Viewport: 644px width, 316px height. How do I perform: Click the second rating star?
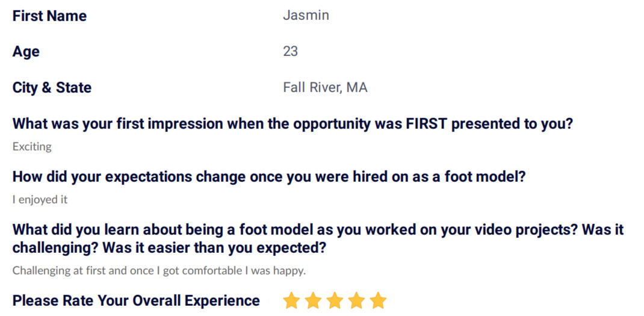pyautogui.click(x=313, y=300)
